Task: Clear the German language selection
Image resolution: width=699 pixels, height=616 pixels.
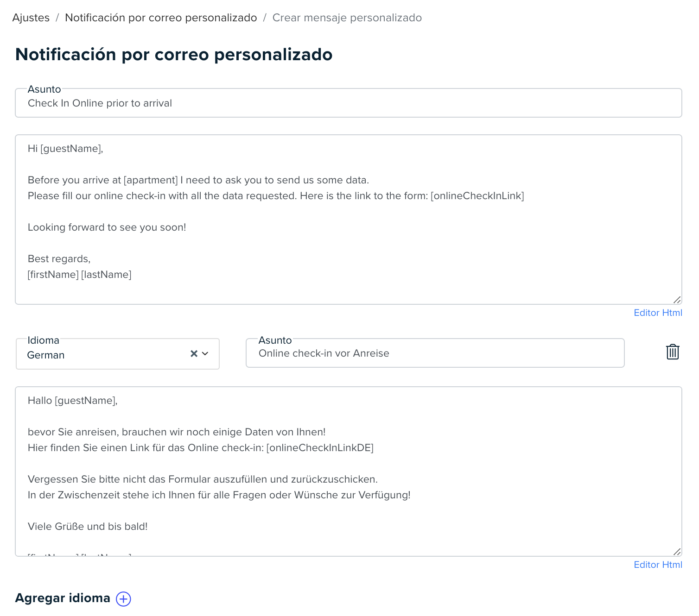Action: click(x=194, y=353)
